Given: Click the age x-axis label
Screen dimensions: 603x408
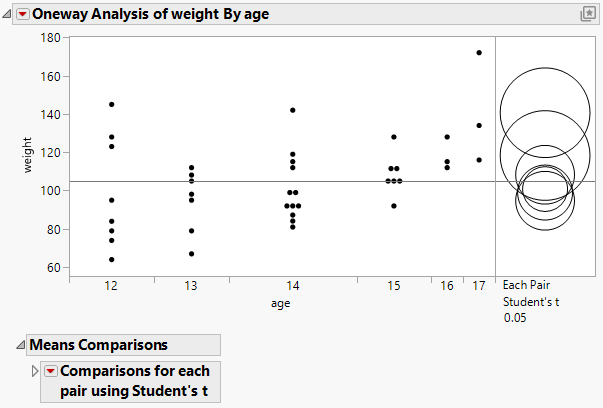Looking at the screenshot, I should tap(280, 301).
